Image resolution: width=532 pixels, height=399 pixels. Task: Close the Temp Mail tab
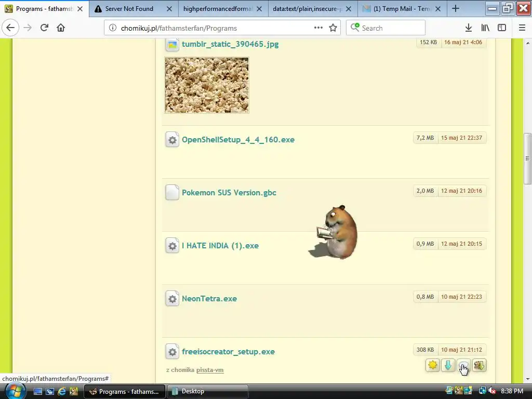click(x=438, y=9)
